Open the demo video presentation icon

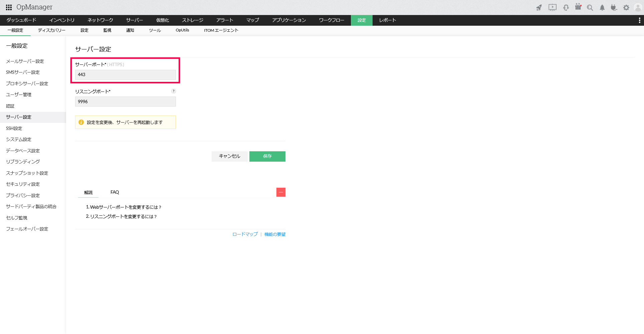(552, 7)
